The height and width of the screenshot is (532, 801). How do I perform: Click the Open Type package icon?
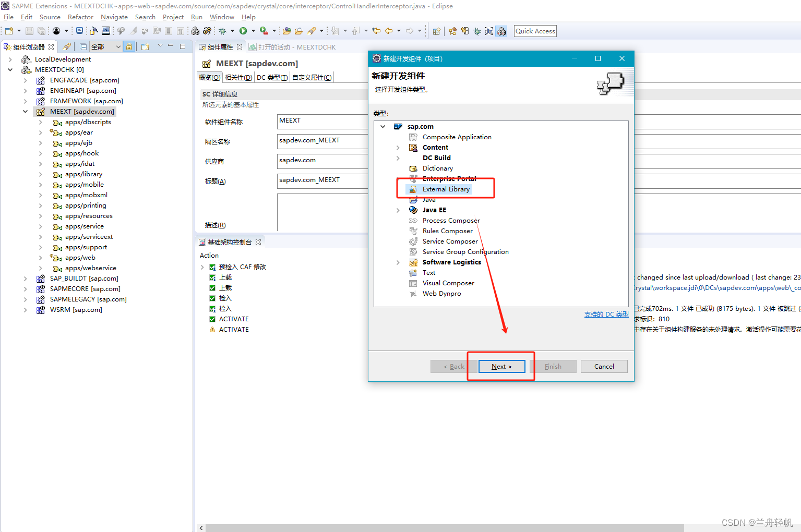pyautogui.click(x=287, y=31)
